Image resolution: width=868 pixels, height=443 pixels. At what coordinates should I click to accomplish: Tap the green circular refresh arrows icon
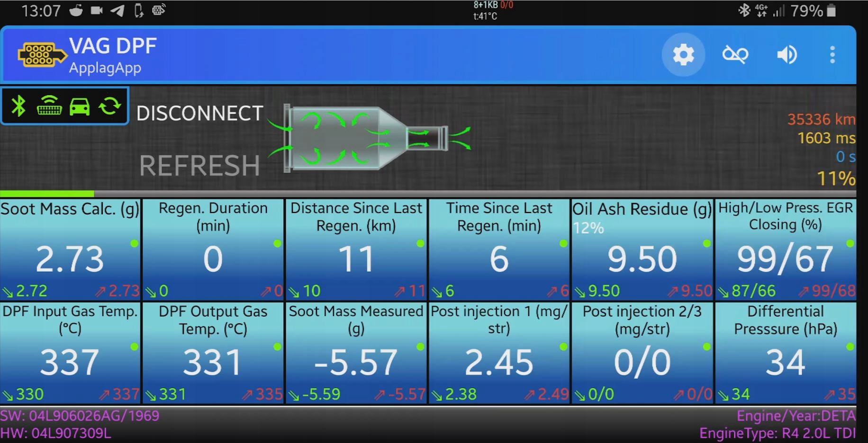point(109,106)
